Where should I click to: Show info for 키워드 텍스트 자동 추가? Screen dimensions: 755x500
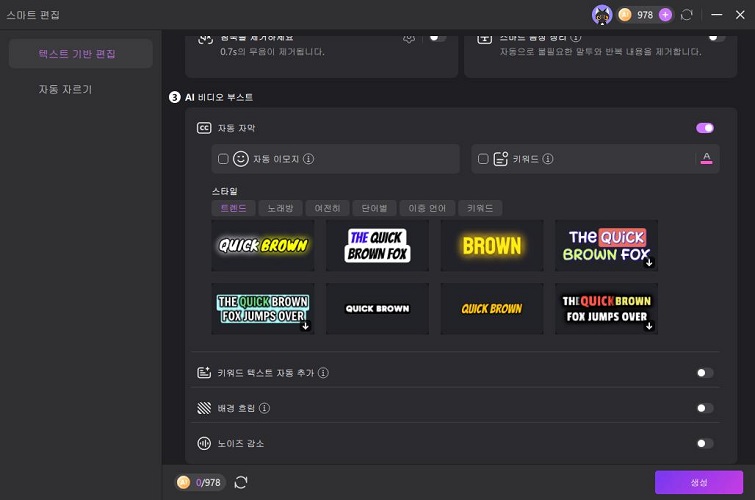point(324,373)
